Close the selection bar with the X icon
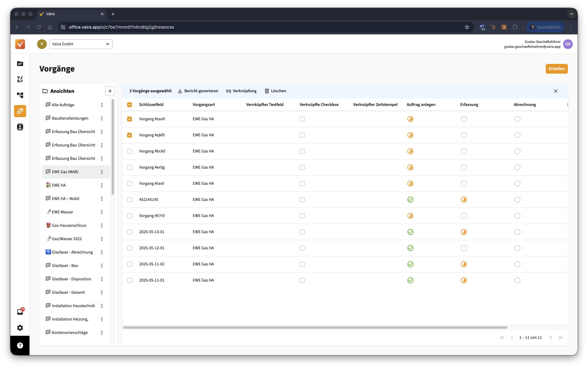 (x=556, y=91)
